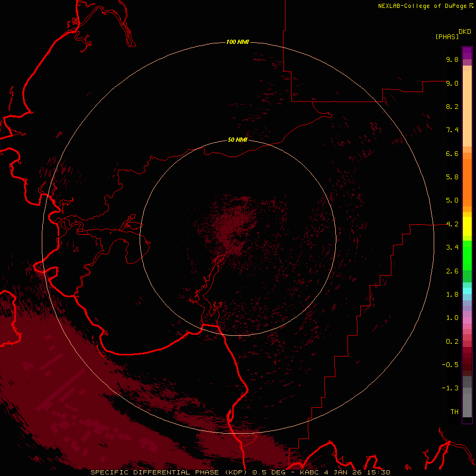Viewport: 476px width, 476px height.
Task: Click the 1.0 value on legend scale
Action: (x=452, y=318)
